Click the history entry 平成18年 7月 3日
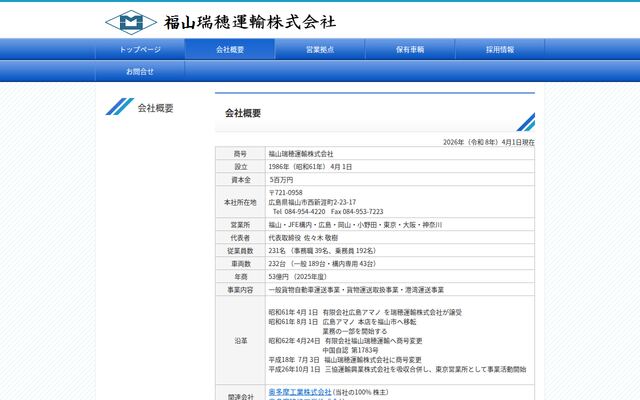This screenshot has height=400, width=640. point(294,360)
